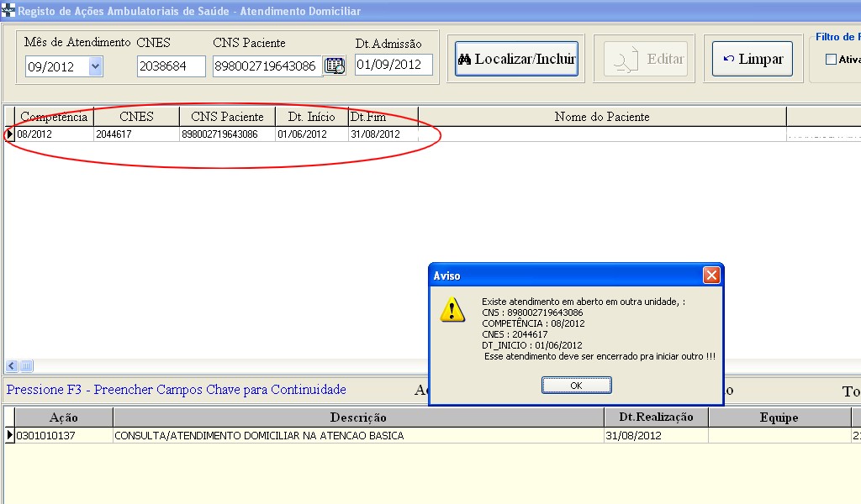Focus the Dt.Admissão date field
Image resolution: width=861 pixels, height=504 pixels.
[x=393, y=65]
